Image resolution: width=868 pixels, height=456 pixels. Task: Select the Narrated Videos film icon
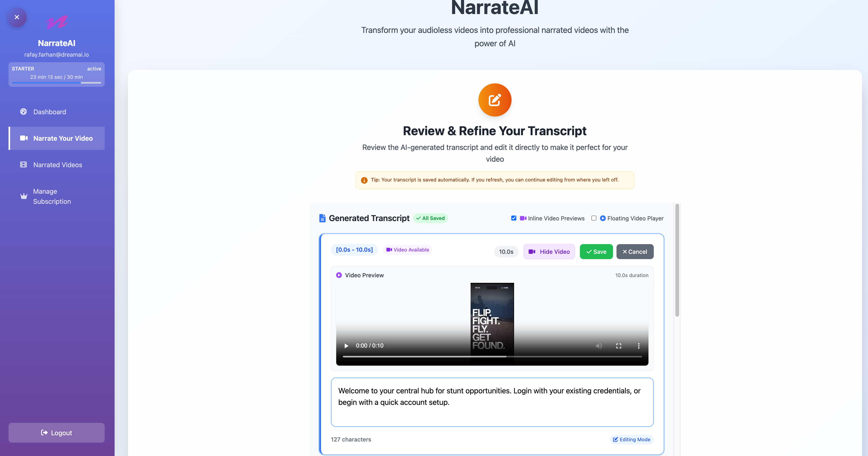23,165
